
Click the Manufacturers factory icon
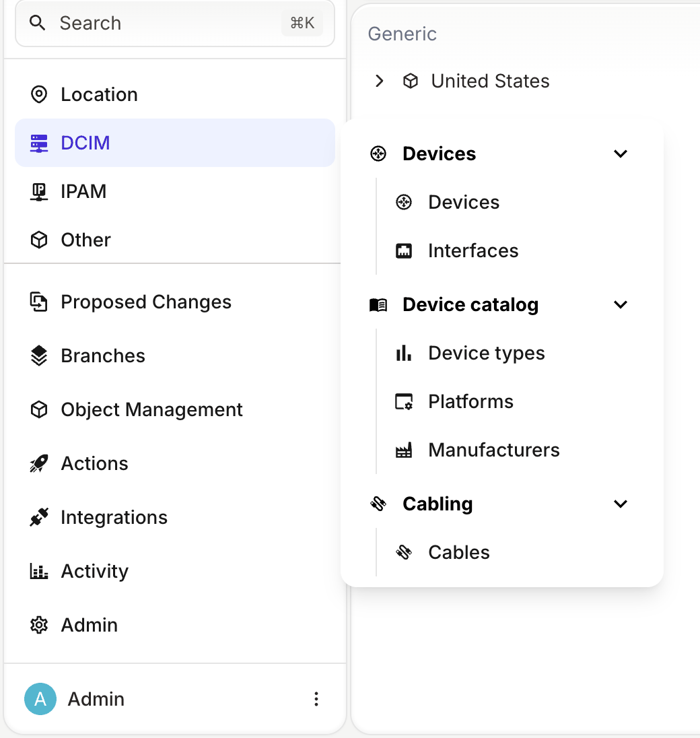pyautogui.click(x=404, y=450)
